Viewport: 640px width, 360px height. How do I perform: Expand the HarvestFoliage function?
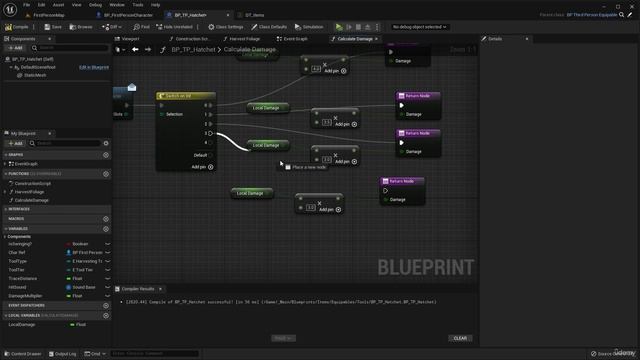(5, 192)
